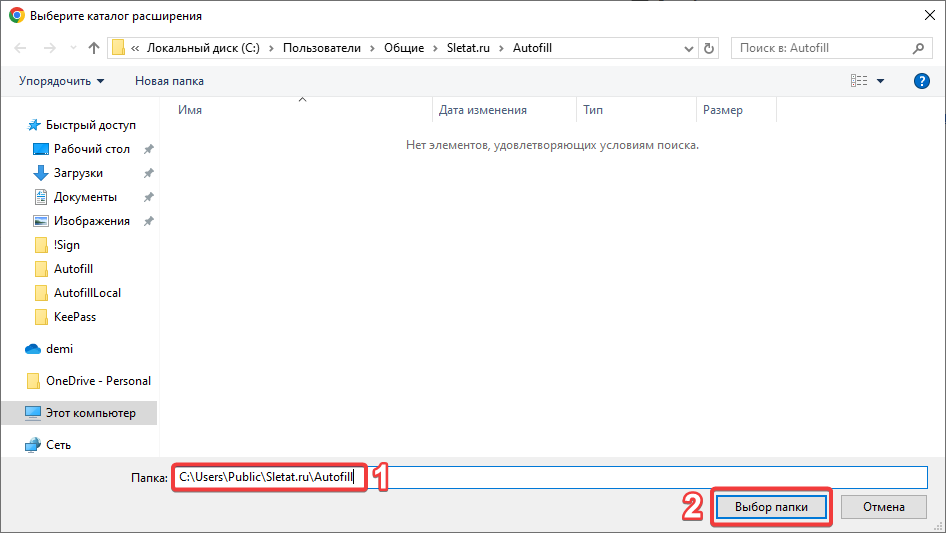Viewport: 946px width, 533px height.
Task: Click the Up one level arrow
Action: pyautogui.click(x=94, y=48)
